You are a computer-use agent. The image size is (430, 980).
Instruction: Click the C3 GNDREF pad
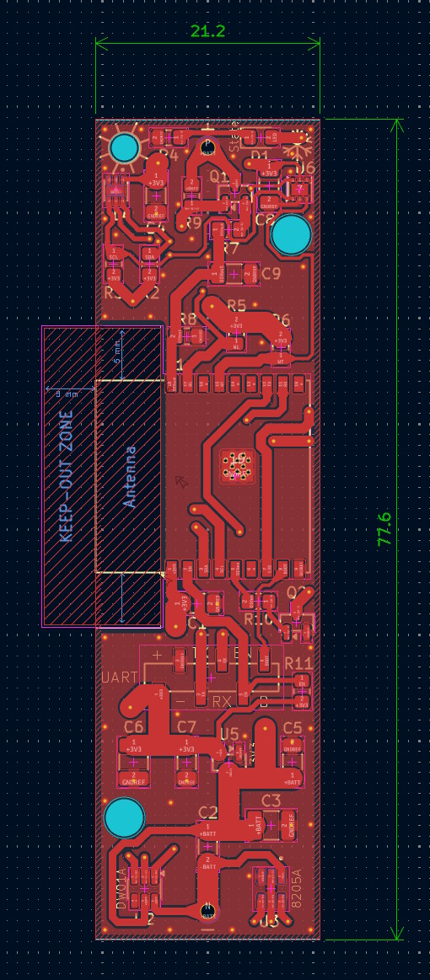pos(288,826)
